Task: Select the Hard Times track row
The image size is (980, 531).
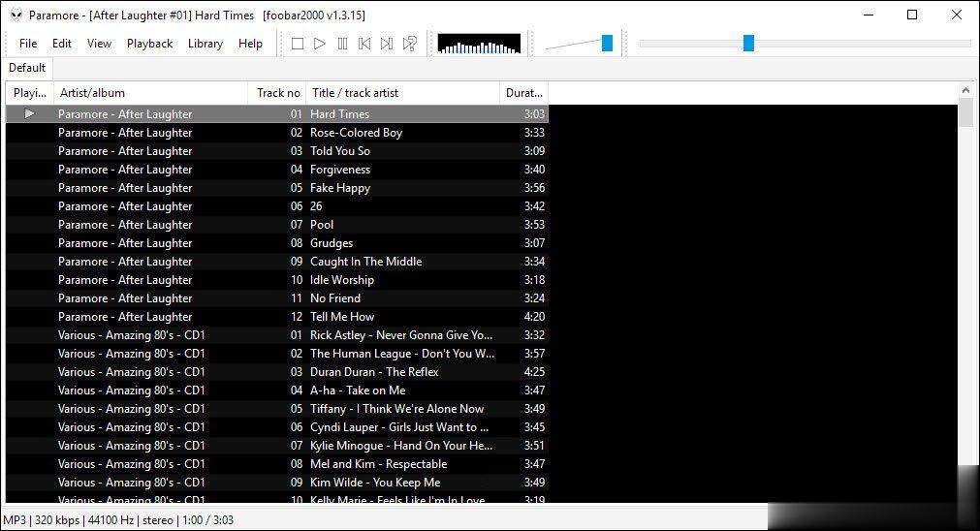Action: (x=277, y=113)
